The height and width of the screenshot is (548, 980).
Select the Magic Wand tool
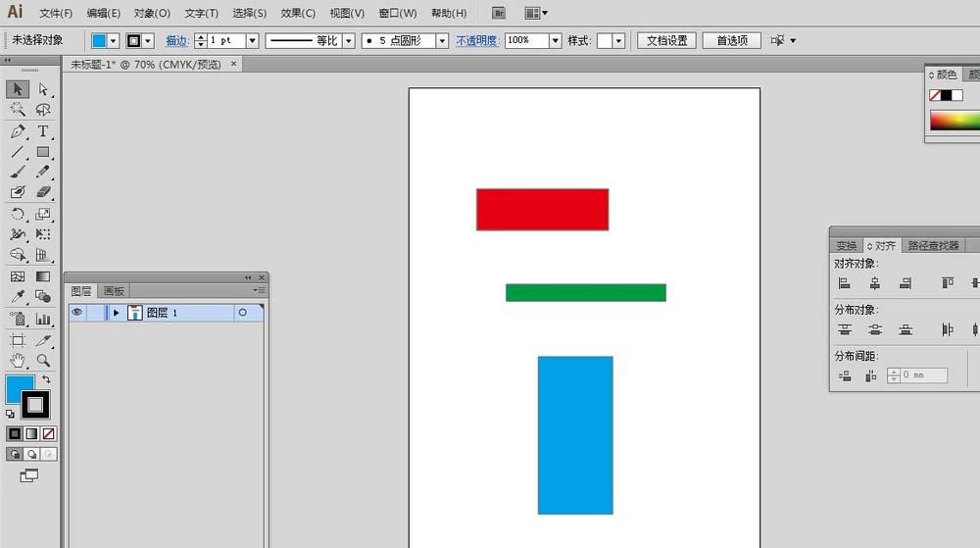click(x=18, y=110)
